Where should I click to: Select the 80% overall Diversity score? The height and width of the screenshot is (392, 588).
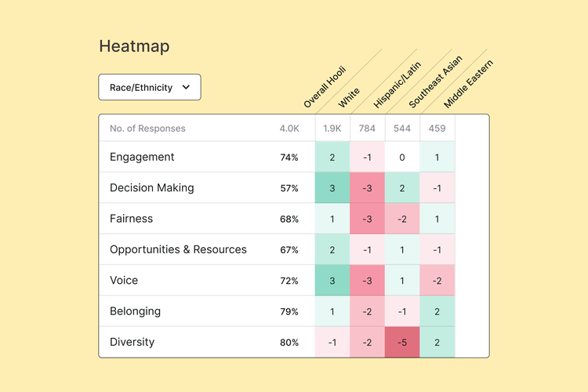289,342
